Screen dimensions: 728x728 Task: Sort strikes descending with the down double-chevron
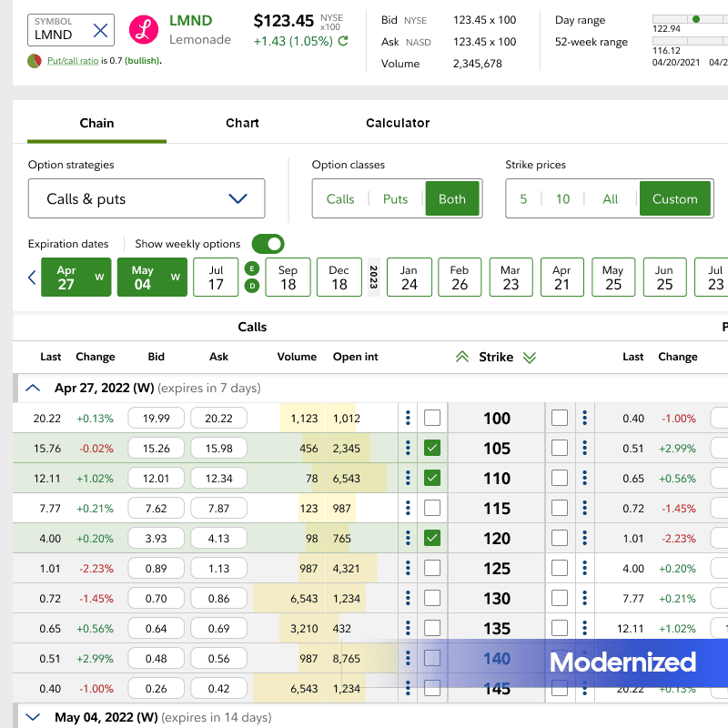[530, 357]
